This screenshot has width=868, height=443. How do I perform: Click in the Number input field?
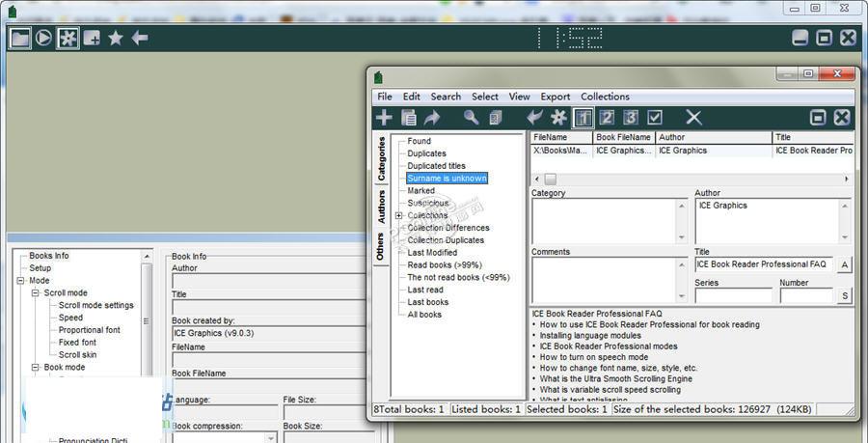(x=806, y=295)
